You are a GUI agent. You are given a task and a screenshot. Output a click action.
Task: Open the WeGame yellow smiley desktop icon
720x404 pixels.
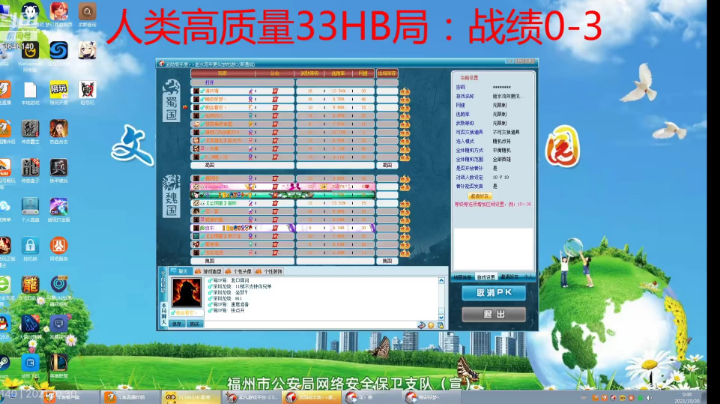pyautogui.click(x=30, y=50)
